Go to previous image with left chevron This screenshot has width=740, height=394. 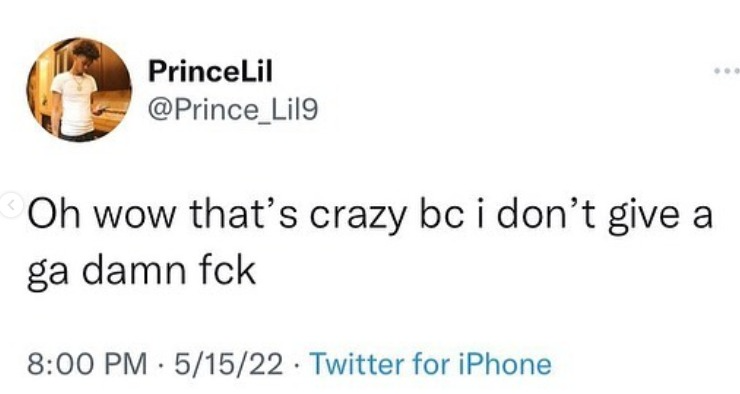click(x=10, y=205)
